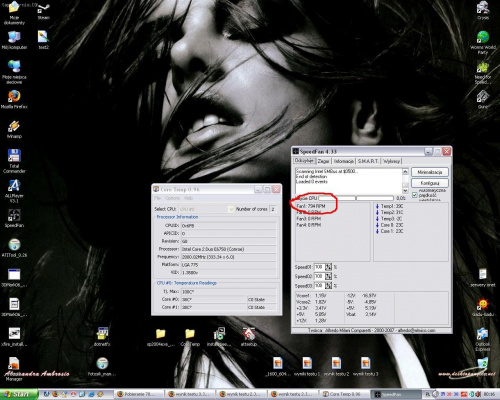Expand the Select CPU dropdown in Core Temp
This screenshot has height=400, width=500.
[231, 209]
